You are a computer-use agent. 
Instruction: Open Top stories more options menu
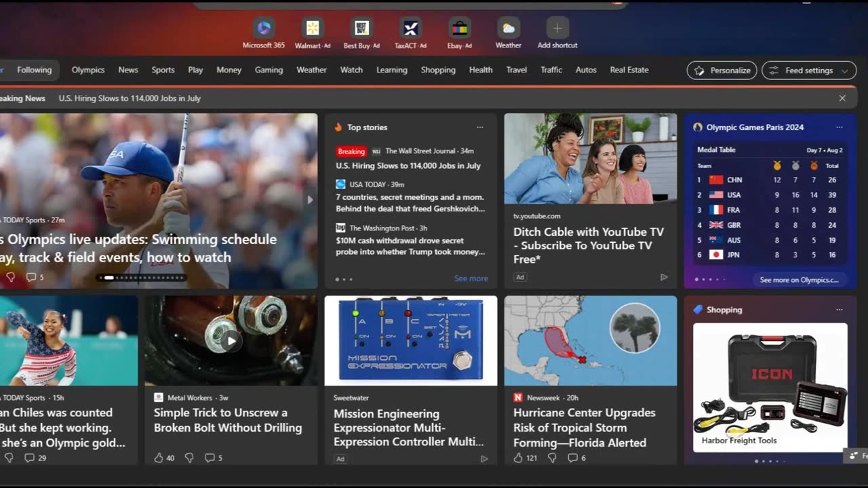point(480,127)
